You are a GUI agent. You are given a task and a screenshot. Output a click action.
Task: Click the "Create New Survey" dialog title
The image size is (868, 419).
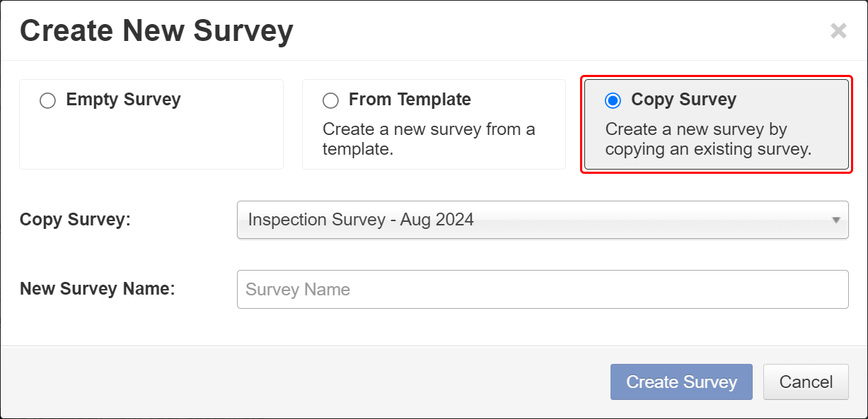pyautogui.click(x=156, y=32)
